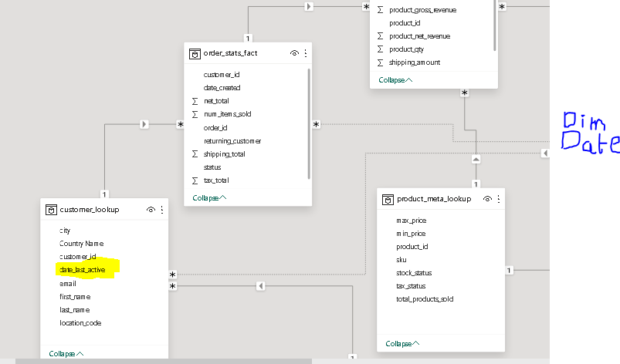This screenshot has width=620, height=364.
Task: Open more options menu for order_stats_fact
Action: [306, 53]
